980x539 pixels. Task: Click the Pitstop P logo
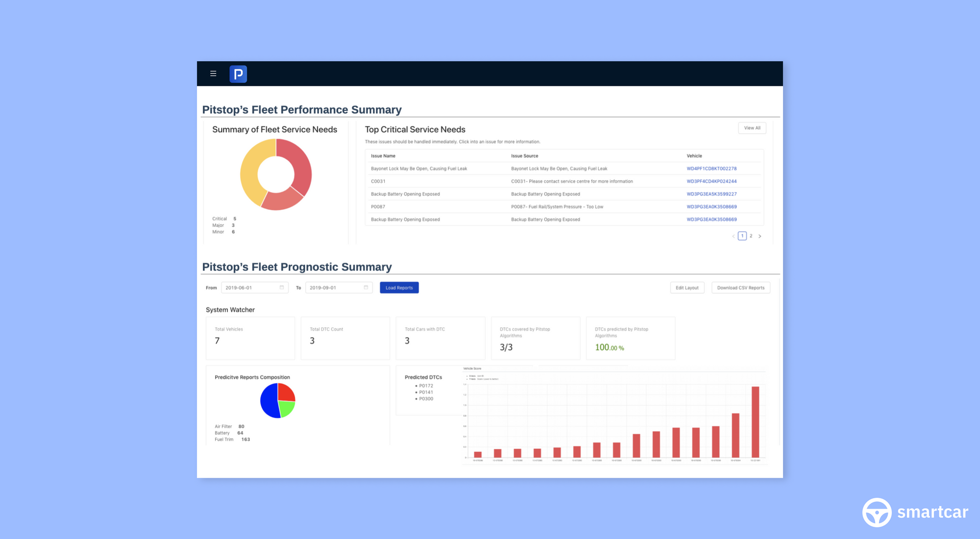coord(238,74)
